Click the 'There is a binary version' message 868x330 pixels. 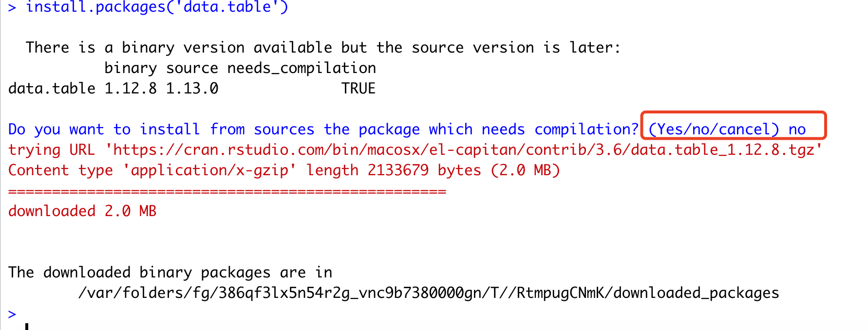coord(323,48)
